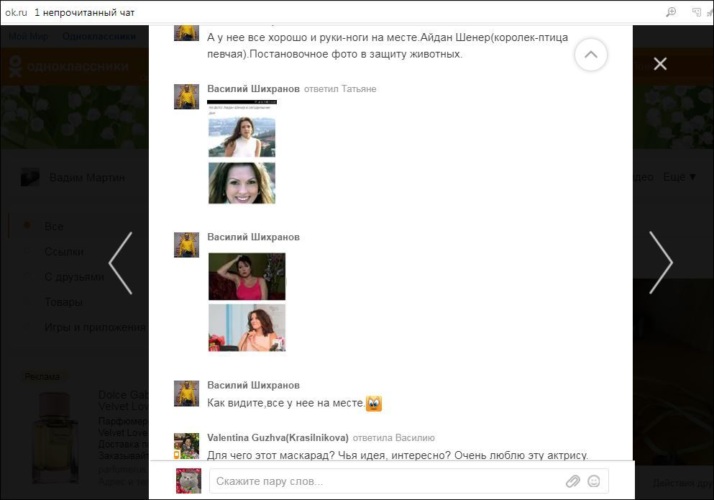This screenshot has width=714, height=500.
Task: Open Valentina Guzhva(Krasilnikova) profile link
Action: (277, 437)
